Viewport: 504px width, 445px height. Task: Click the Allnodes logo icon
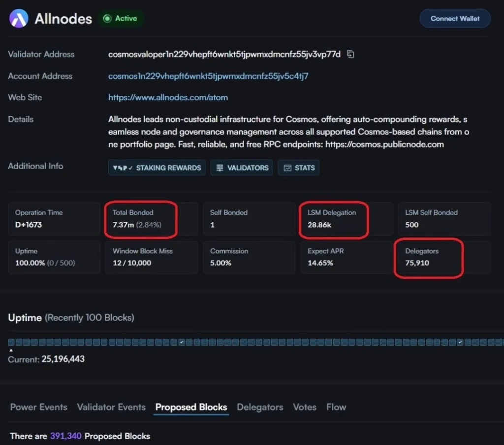pyautogui.click(x=19, y=19)
